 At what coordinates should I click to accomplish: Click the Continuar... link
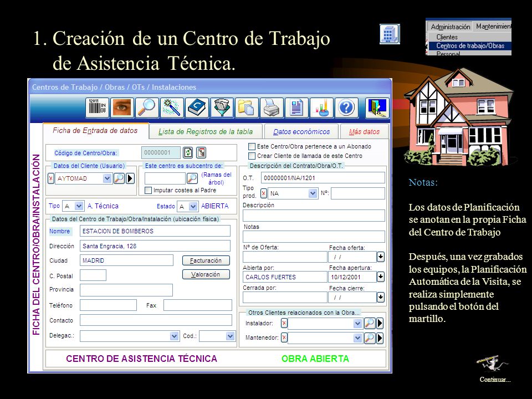coord(495,380)
